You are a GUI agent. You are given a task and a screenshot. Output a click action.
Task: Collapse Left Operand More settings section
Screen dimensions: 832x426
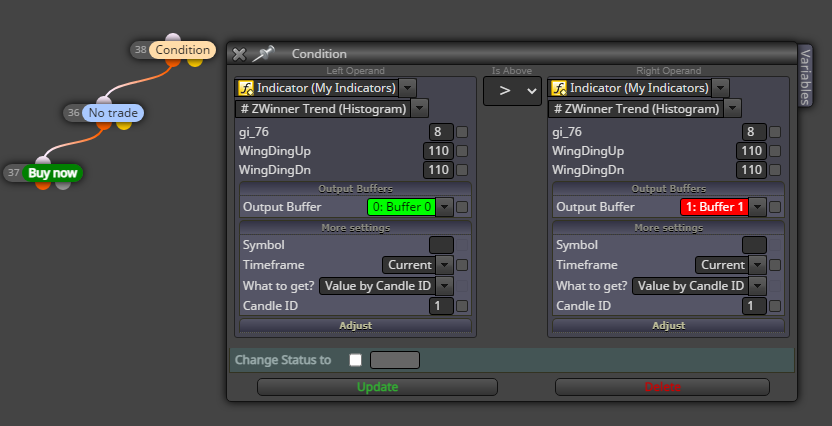click(356, 228)
